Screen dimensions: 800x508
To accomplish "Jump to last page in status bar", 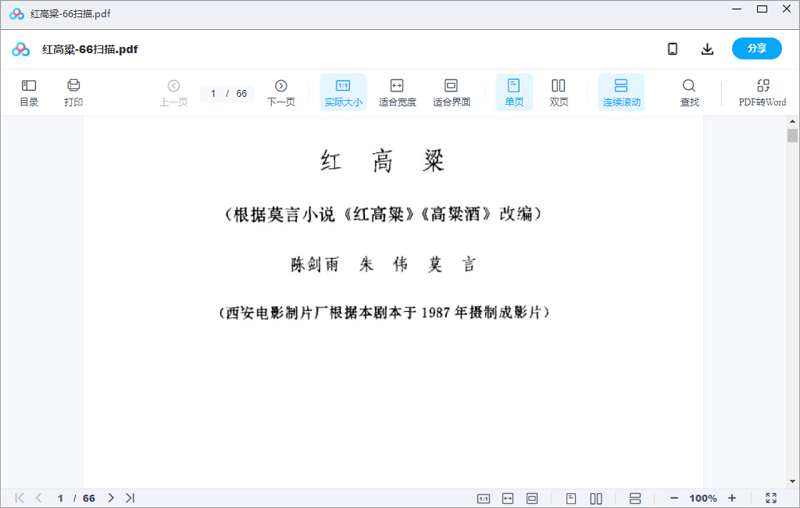I will pyautogui.click(x=130, y=498).
